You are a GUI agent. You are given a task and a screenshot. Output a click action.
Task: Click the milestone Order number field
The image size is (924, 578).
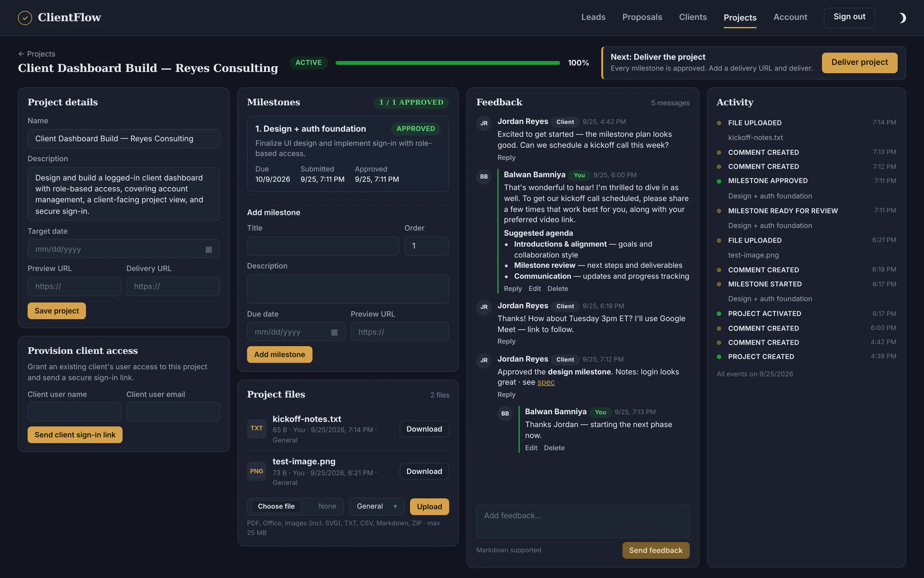pos(426,246)
